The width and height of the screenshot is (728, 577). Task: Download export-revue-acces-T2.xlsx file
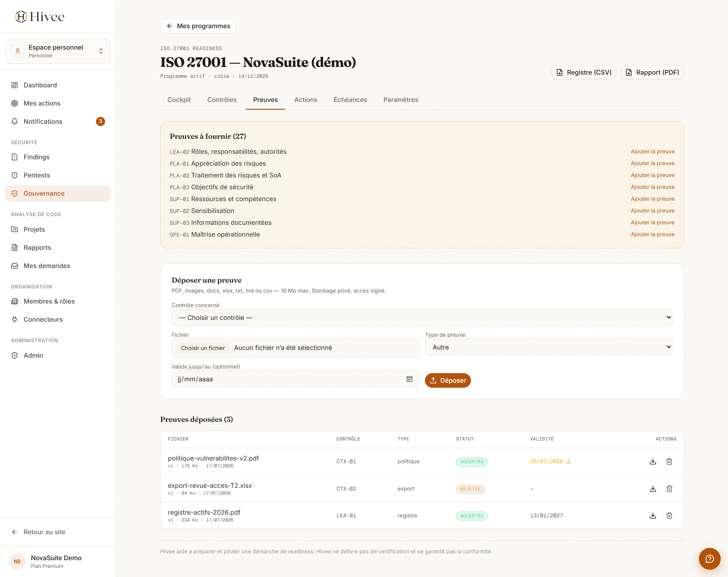[x=653, y=488]
